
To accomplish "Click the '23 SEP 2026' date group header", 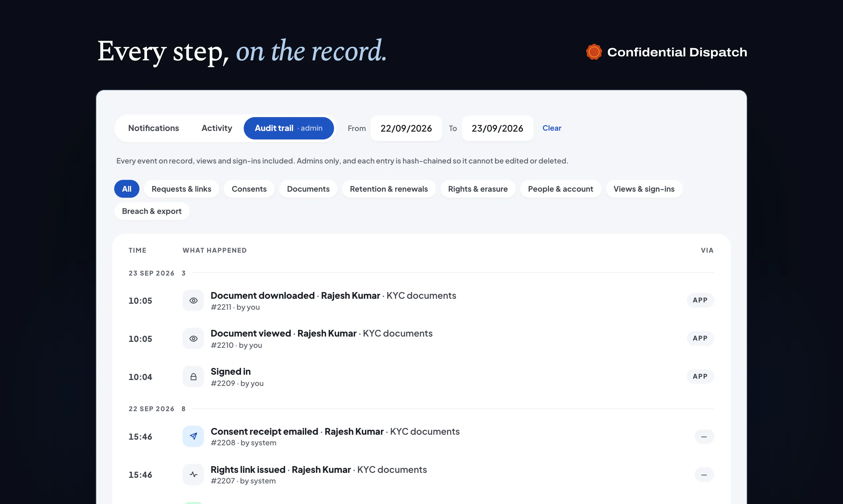I will 151,273.
